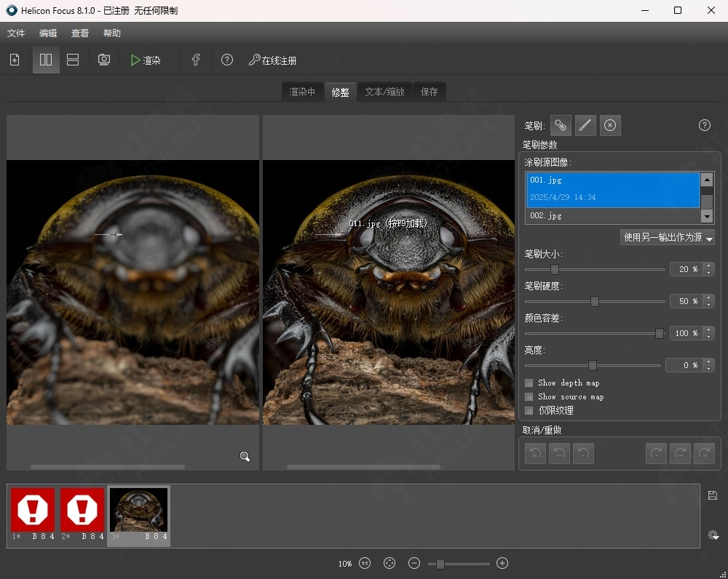The width and height of the screenshot is (728, 579).
Task: Click the zoom in plus icon
Action: tap(502, 563)
